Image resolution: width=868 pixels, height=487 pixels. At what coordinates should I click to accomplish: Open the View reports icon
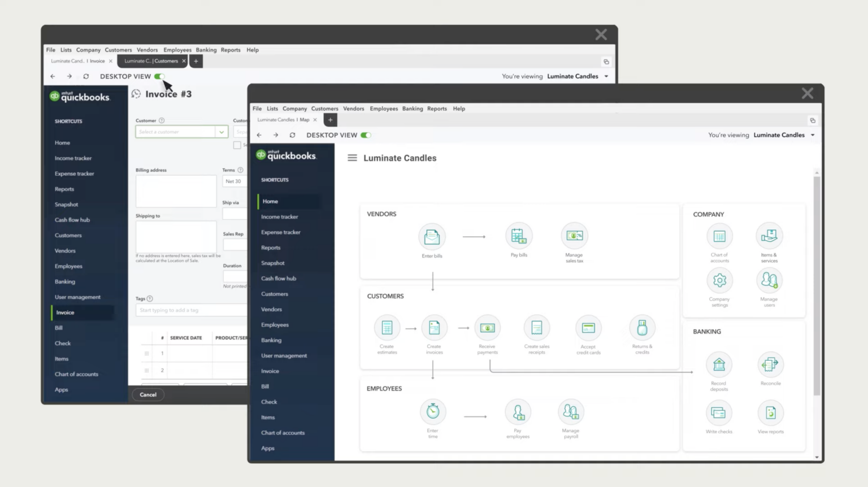tap(770, 413)
